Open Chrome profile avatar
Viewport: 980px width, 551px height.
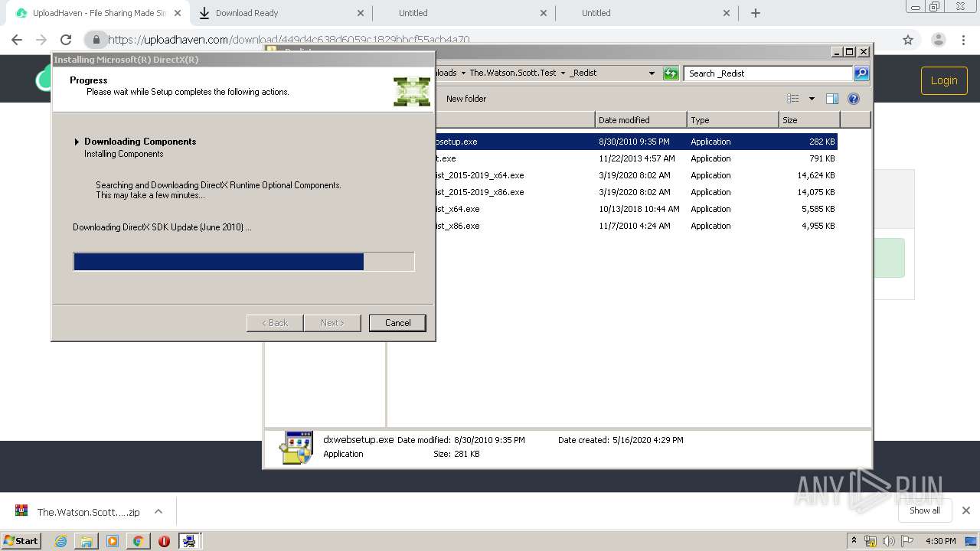(939, 40)
